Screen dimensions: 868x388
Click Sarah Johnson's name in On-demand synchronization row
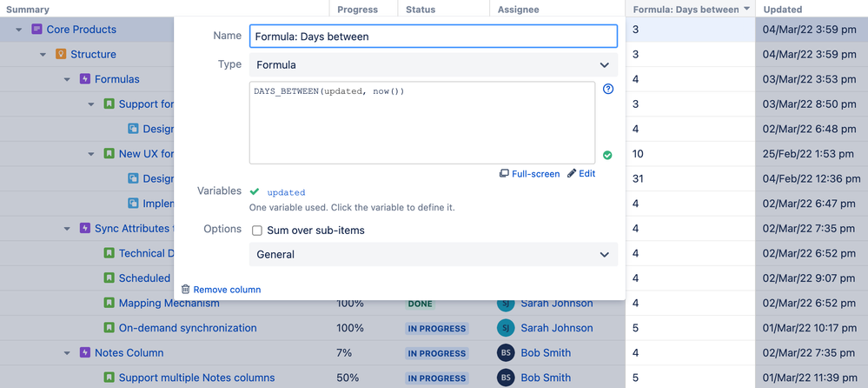556,328
